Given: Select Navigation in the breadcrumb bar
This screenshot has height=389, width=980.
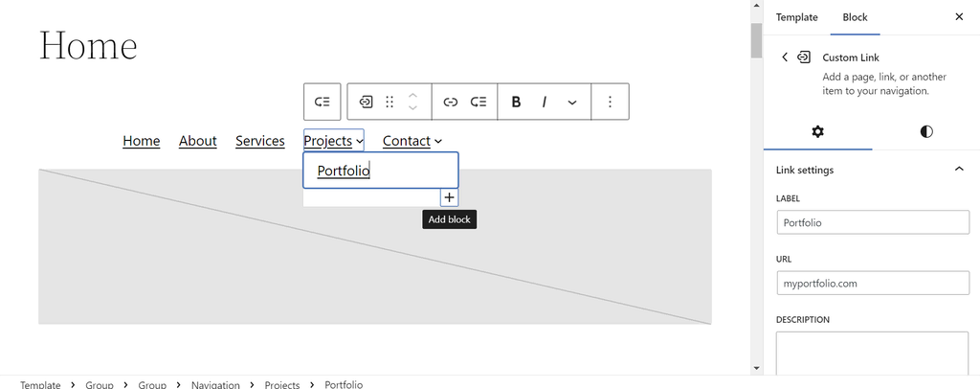Looking at the screenshot, I should point(215,384).
